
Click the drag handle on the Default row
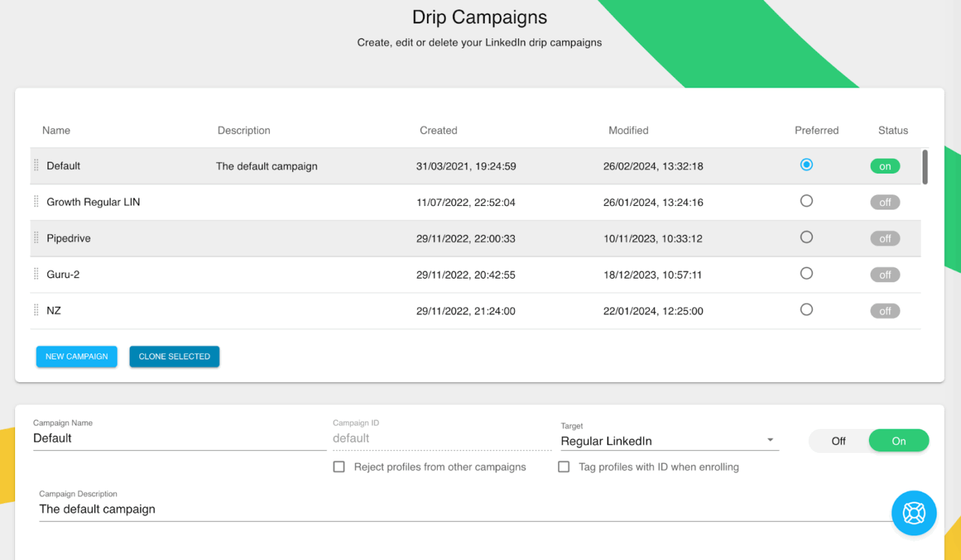36,165
